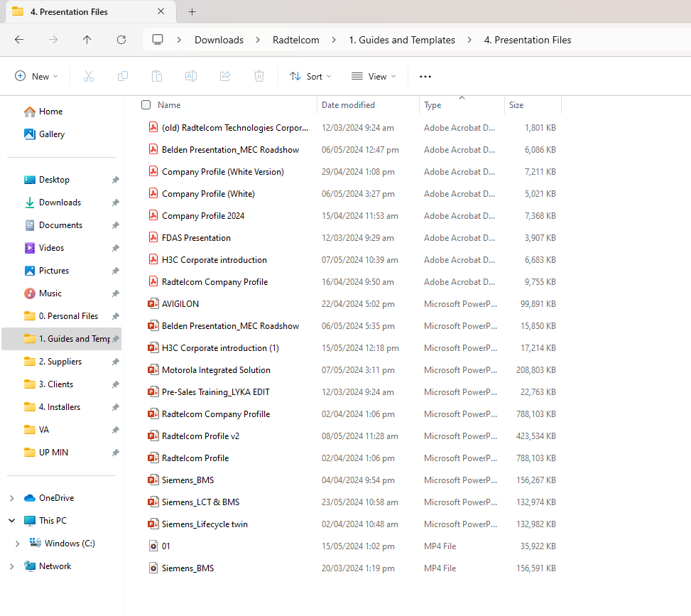Unpin Desktop via its pin icon
691x616 pixels.
click(x=116, y=180)
